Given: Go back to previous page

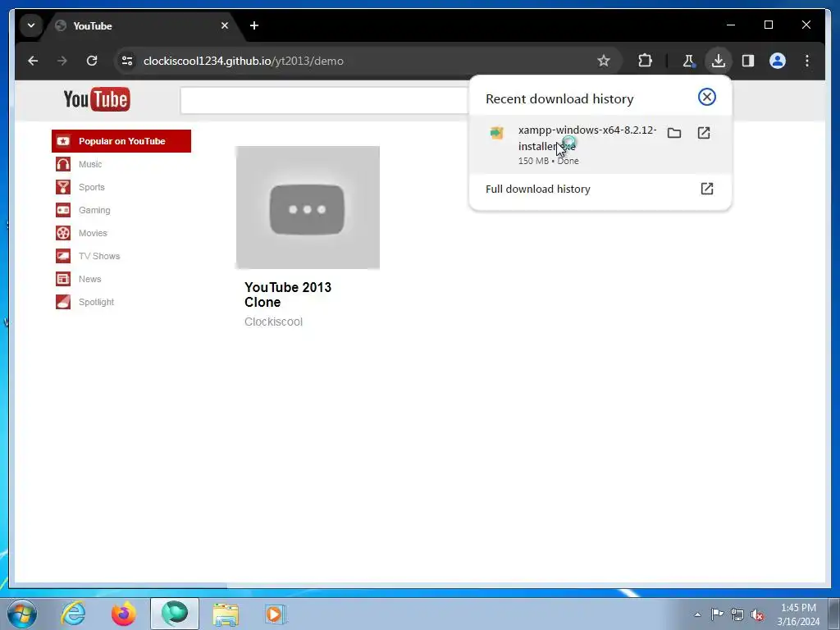Looking at the screenshot, I should [33, 61].
